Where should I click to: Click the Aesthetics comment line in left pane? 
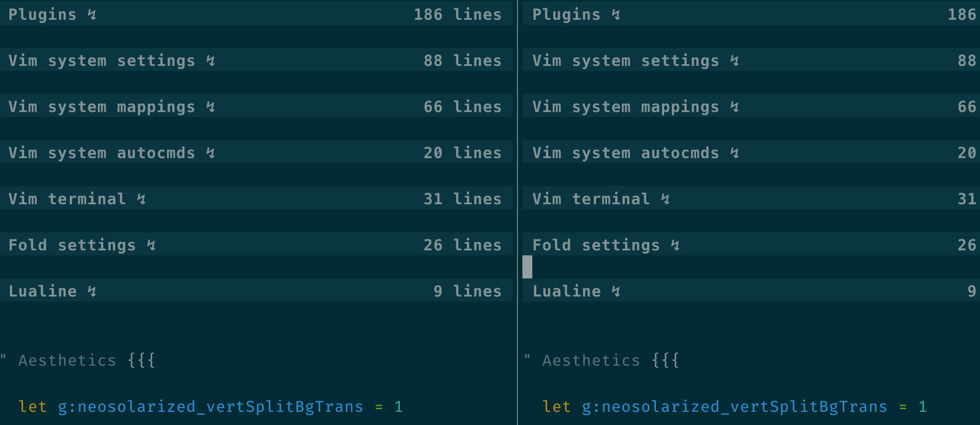pos(67,361)
